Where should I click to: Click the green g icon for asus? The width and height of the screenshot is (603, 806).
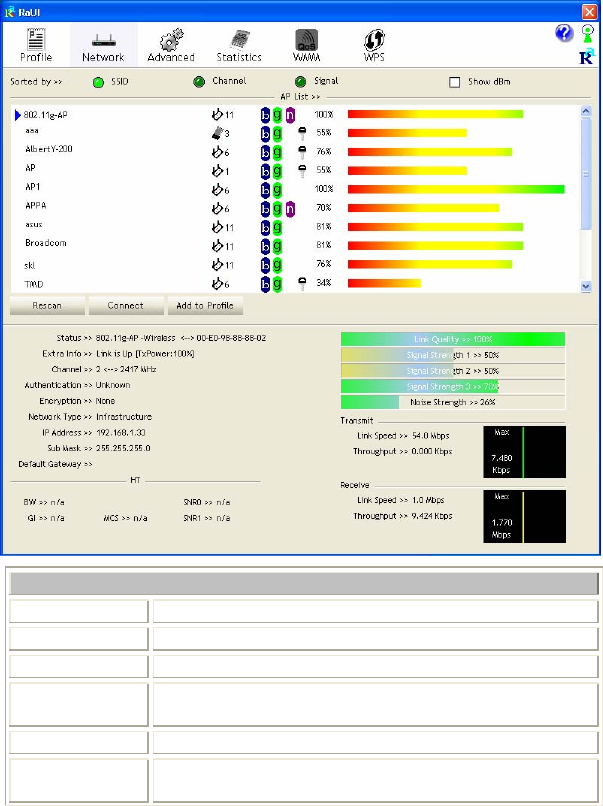pyautogui.click(x=278, y=227)
